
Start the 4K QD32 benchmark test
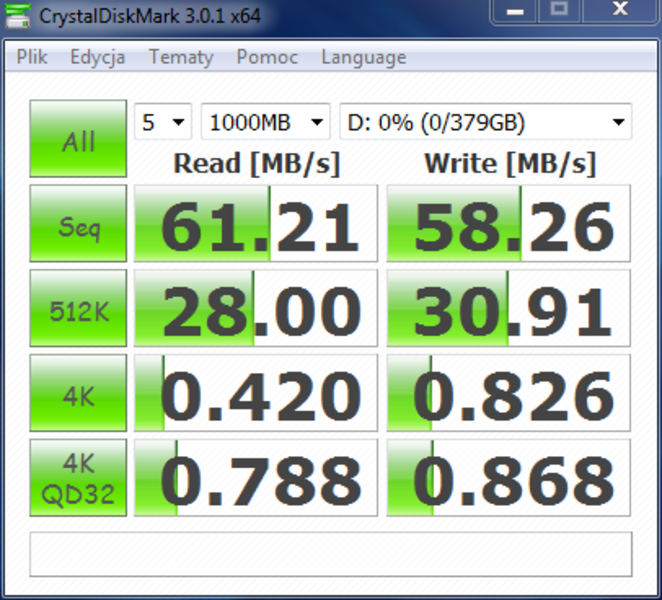[x=78, y=478]
